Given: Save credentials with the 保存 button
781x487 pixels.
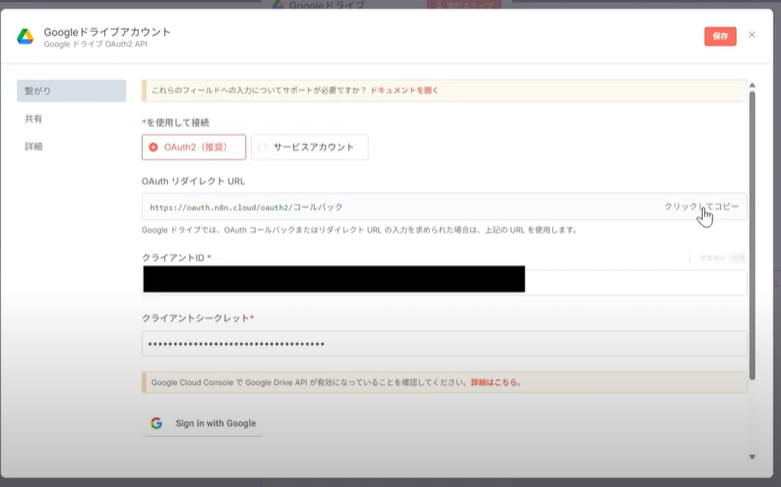Looking at the screenshot, I should pos(720,36).
